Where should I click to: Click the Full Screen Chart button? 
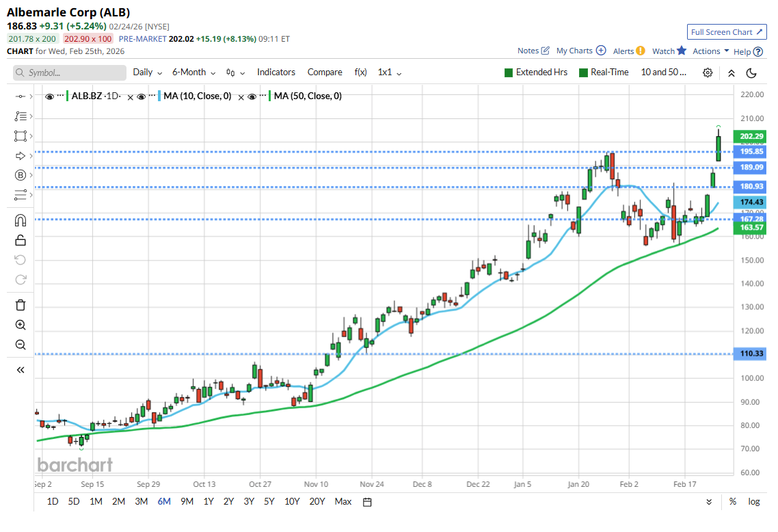pos(726,32)
